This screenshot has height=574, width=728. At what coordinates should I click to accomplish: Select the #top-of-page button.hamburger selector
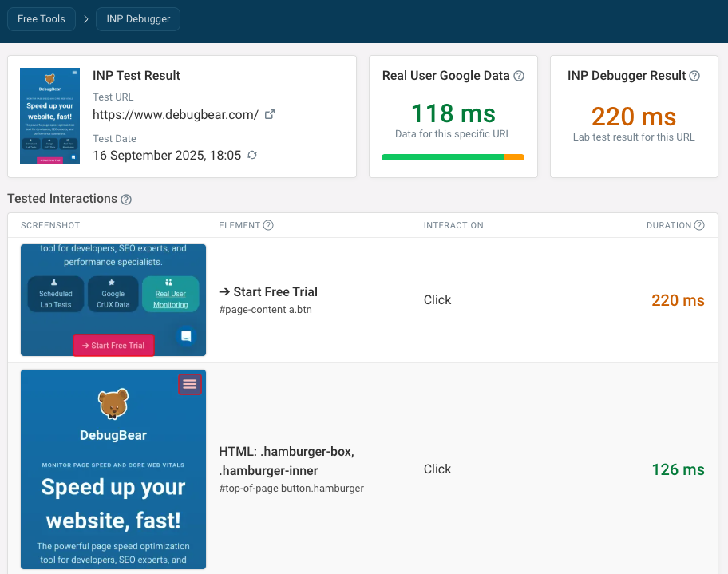click(x=291, y=489)
